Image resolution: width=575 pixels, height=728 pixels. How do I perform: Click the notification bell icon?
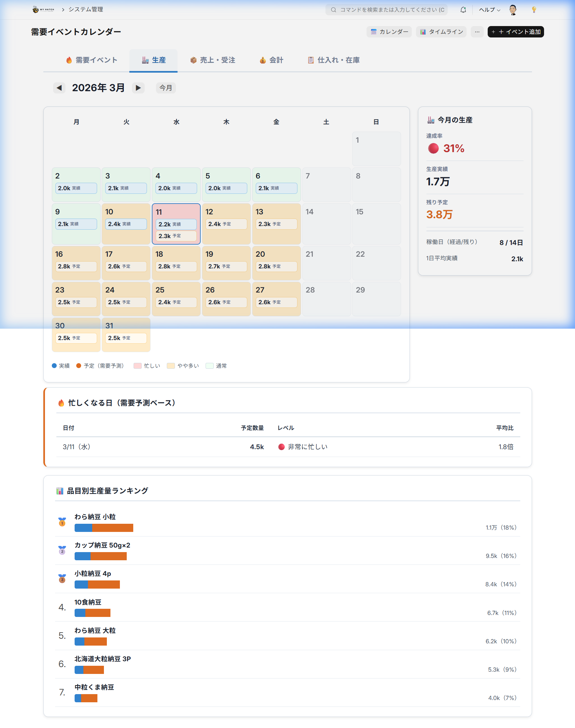(463, 10)
